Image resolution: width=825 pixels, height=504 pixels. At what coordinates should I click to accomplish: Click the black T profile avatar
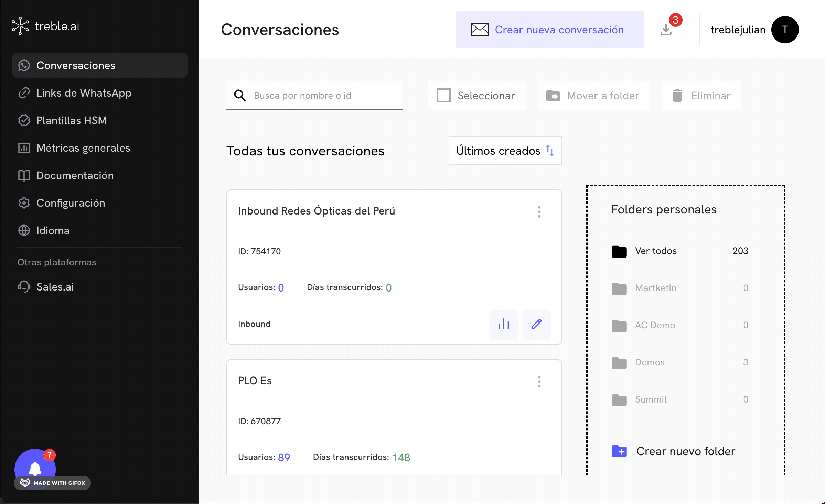tap(784, 30)
